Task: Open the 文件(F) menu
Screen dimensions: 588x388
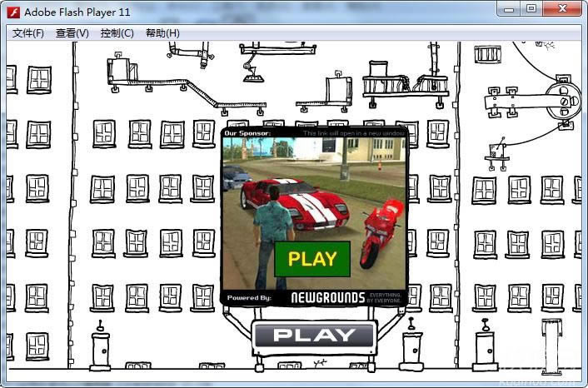Action: 28,33
